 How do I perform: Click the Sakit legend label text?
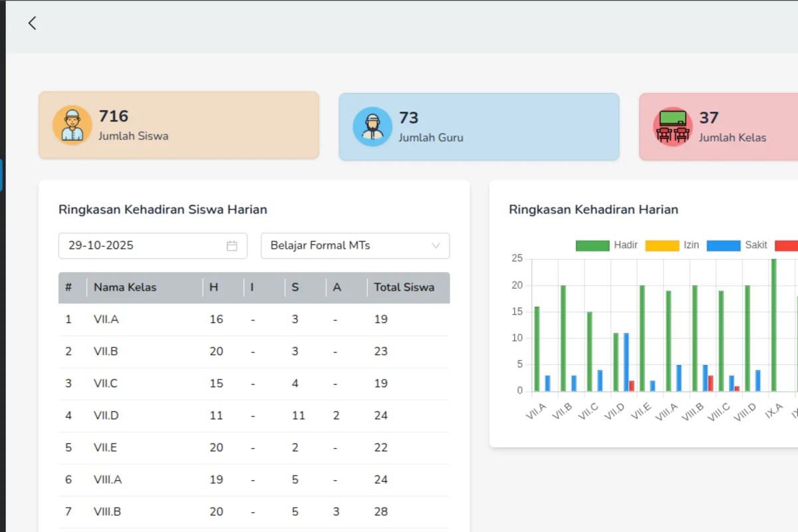756,245
